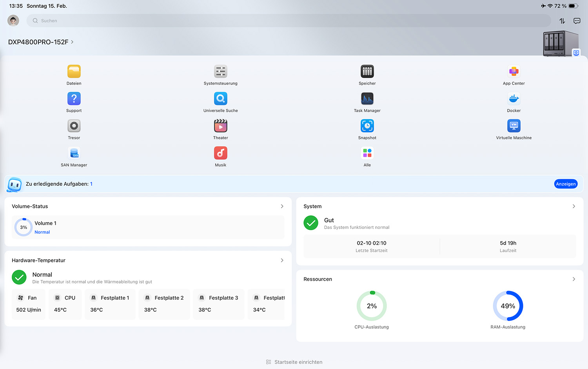Click the Anzeigen button
The height and width of the screenshot is (369, 588).
pos(566,184)
